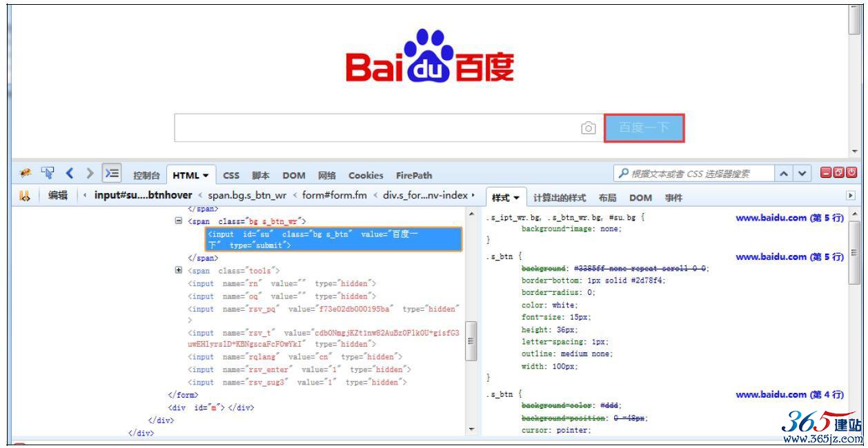868x448 pixels.
Task: Open the 计算出的样式 side tab
Action: click(560, 198)
